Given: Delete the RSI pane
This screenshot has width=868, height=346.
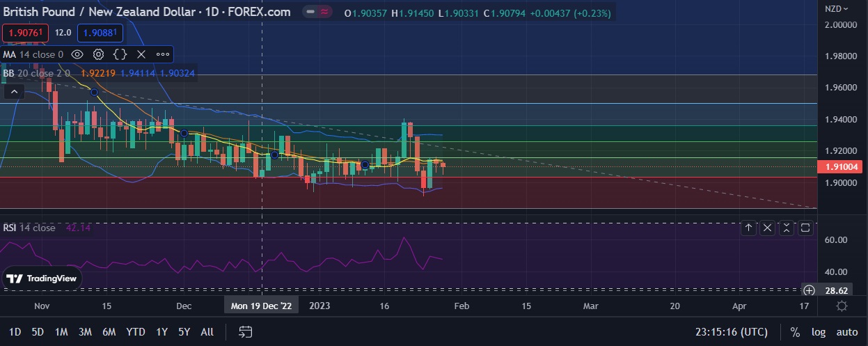Looking at the screenshot, I should tap(768, 228).
